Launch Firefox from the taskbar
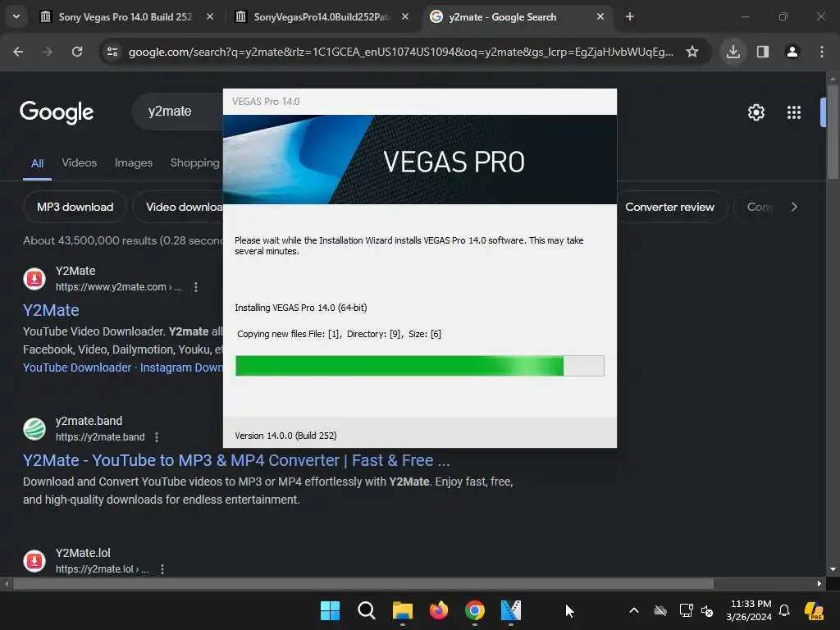 [x=439, y=610]
